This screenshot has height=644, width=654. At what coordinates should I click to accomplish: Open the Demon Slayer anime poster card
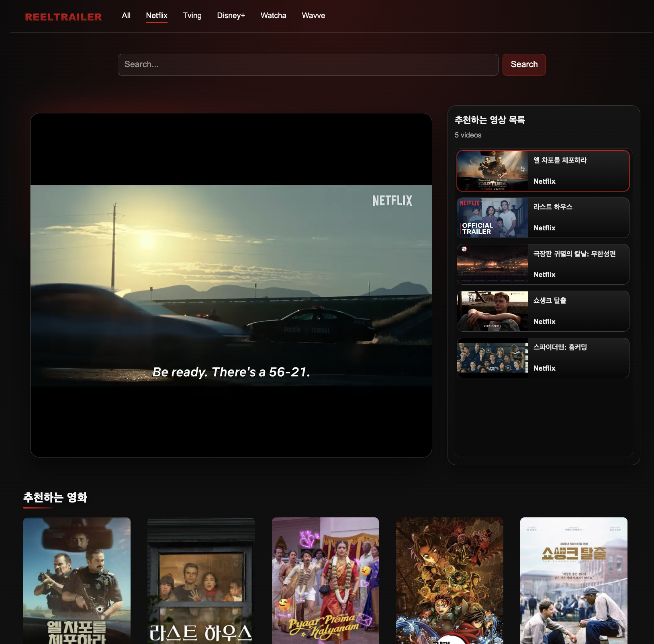[x=450, y=581]
